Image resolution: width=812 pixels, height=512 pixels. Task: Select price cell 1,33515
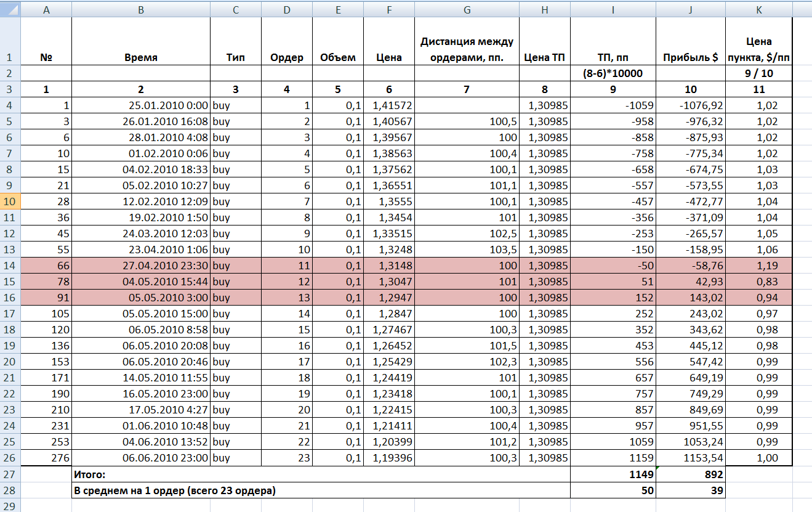click(389, 234)
